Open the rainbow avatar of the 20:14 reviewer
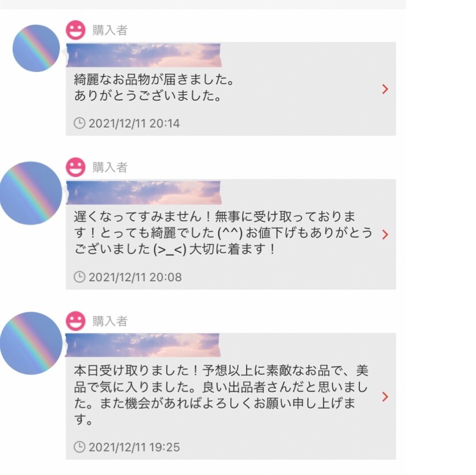 pyautogui.click(x=36, y=48)
